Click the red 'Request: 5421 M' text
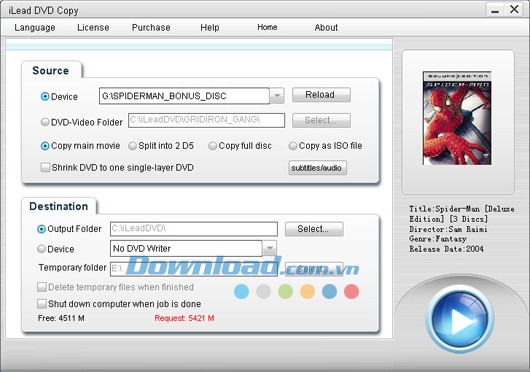The width and height of the screenshot is (530, 372). coord(184,318)
